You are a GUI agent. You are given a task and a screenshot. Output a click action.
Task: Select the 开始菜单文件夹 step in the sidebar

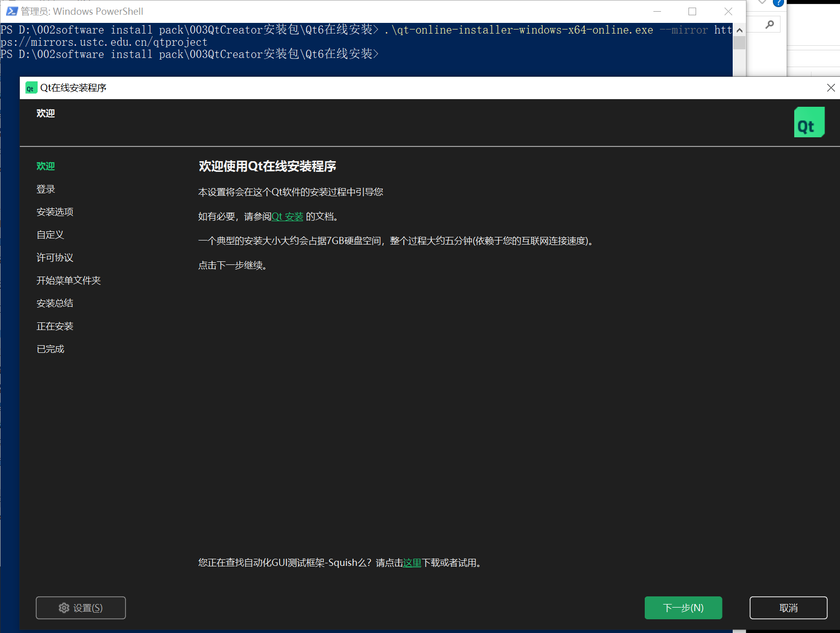(x=69, y=281)
